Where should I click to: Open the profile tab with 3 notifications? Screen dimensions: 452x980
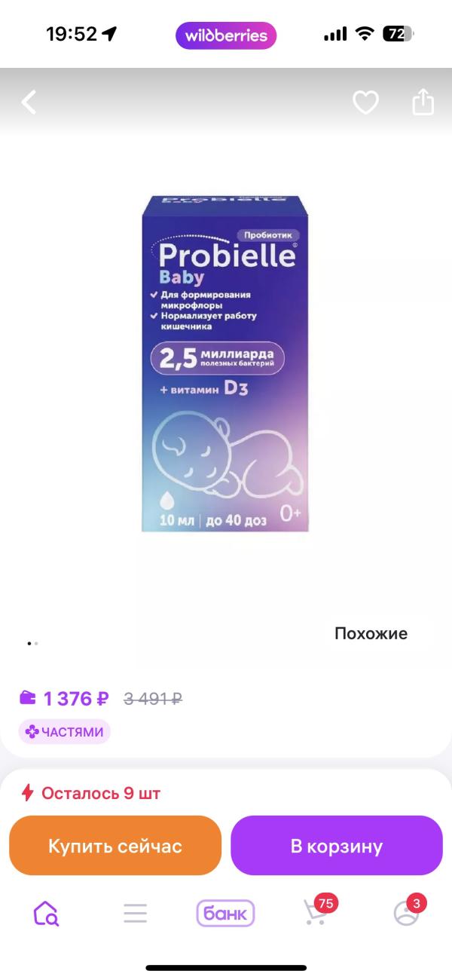(x=407, y=911)
